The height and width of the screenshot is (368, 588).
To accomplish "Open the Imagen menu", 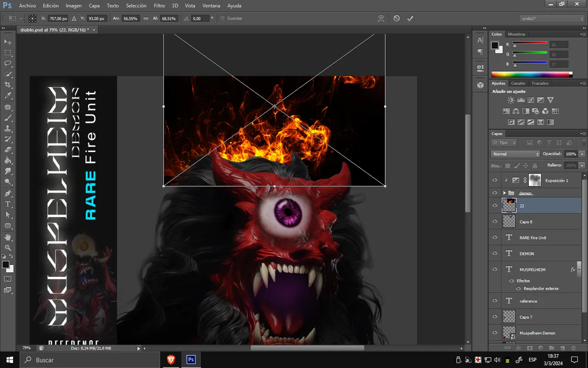I will tap(73, 6).
